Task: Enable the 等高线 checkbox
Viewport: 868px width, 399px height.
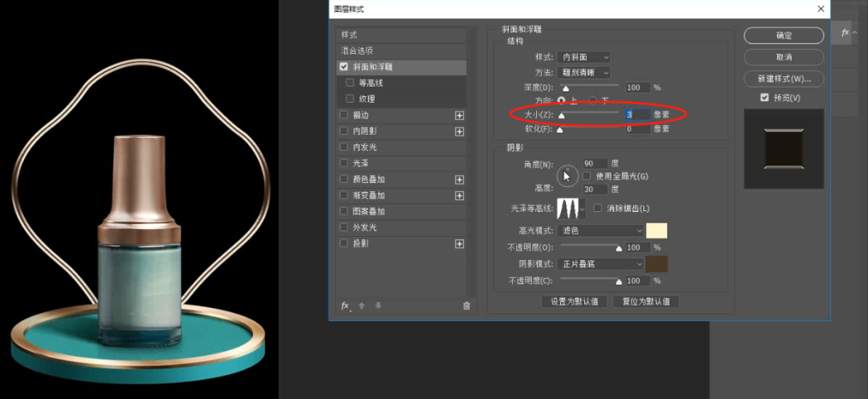Action: click(350, 83)
